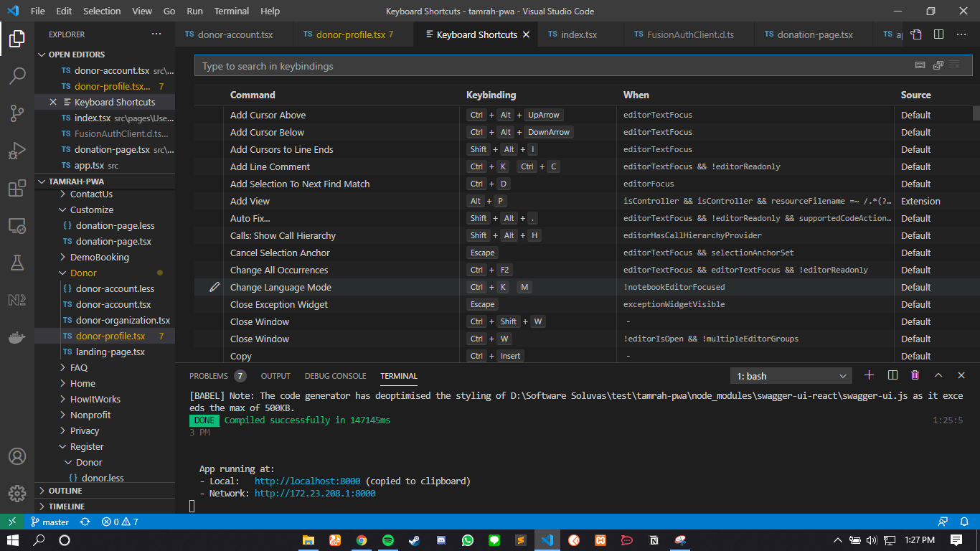
Task: Click the Record Keys keyboard icon in search bar
Action: coord(920,65)
